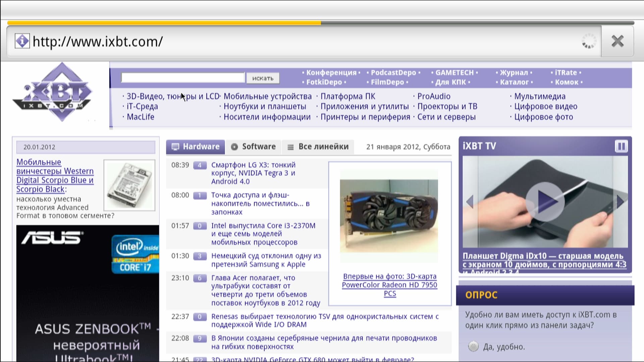Open "Ноутбуки и планшеты" section link
Image resolution: width=644 pixels, height=362 pixels.
pos(265,107)
